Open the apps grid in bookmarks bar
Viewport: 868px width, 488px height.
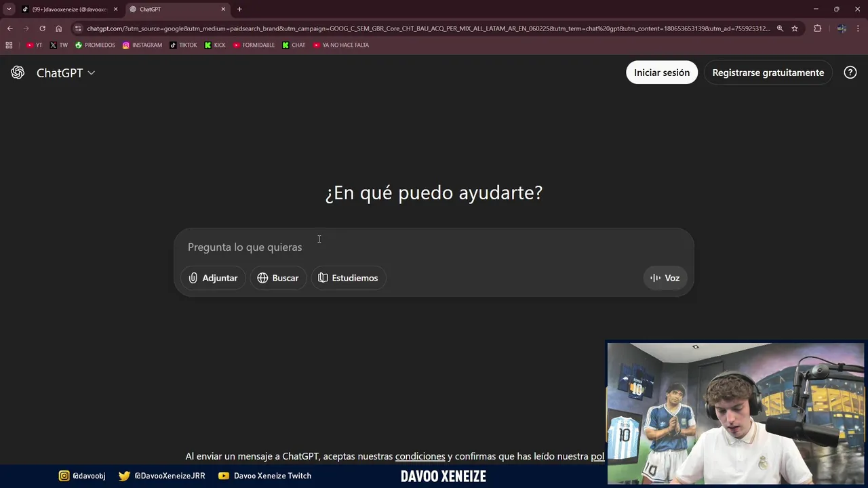(9, 45)
